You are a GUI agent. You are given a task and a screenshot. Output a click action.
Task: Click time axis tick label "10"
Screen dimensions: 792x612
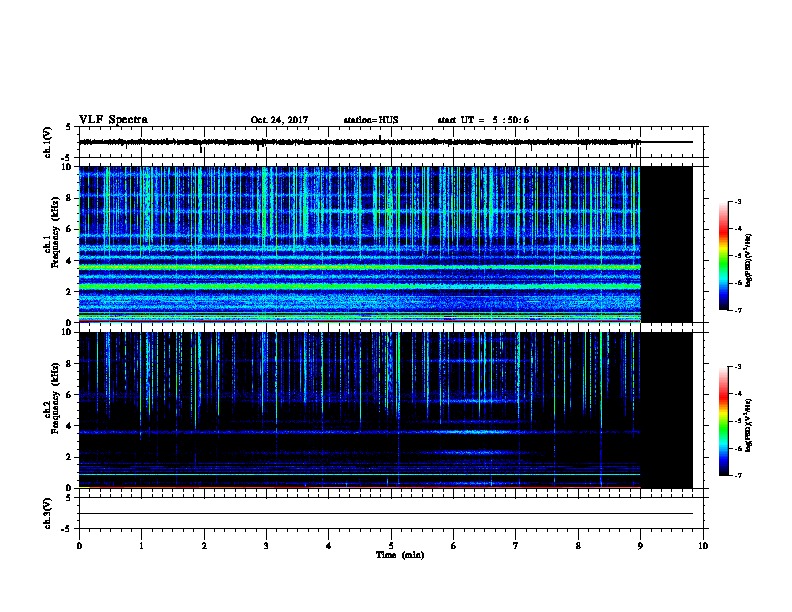(703, 546)
